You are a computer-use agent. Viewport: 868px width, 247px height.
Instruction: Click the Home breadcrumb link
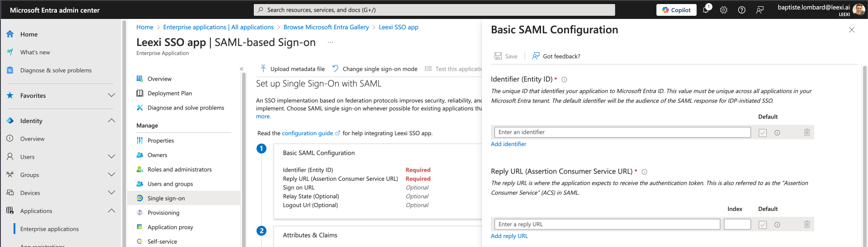coord(145,27)
